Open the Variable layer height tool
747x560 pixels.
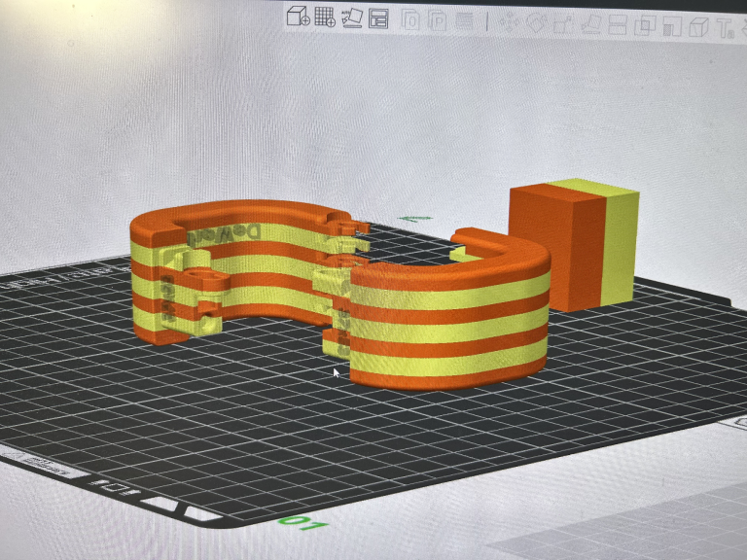pyautogui.click(x=465, y=21)
